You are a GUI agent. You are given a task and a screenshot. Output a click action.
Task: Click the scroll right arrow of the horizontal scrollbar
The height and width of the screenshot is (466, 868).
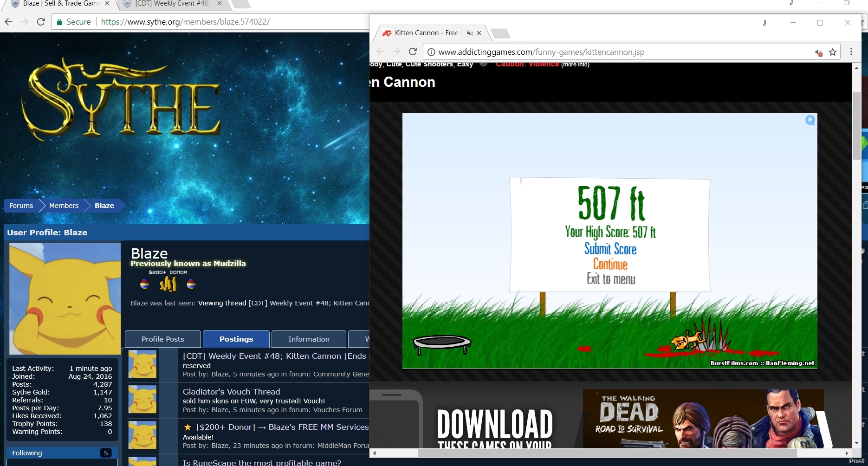[x=847, y=453]
